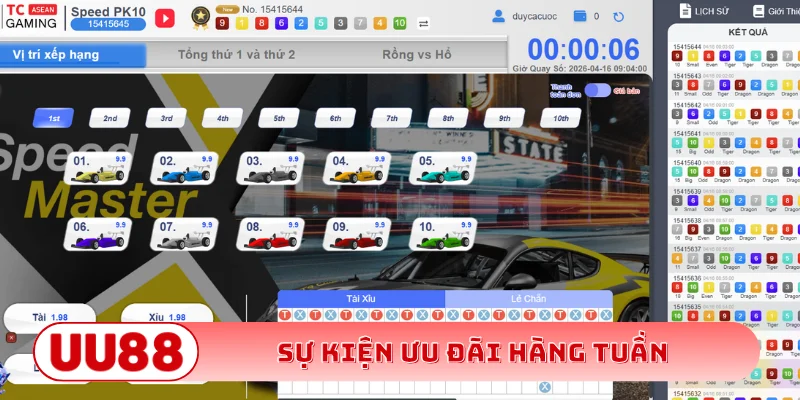Select the 10th position button

tap(561, 118)
